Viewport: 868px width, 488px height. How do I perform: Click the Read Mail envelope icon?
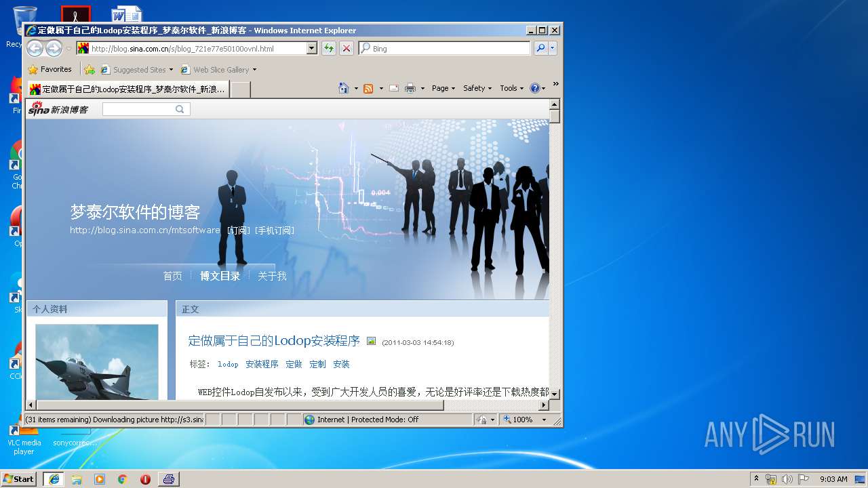coord(394,88)
